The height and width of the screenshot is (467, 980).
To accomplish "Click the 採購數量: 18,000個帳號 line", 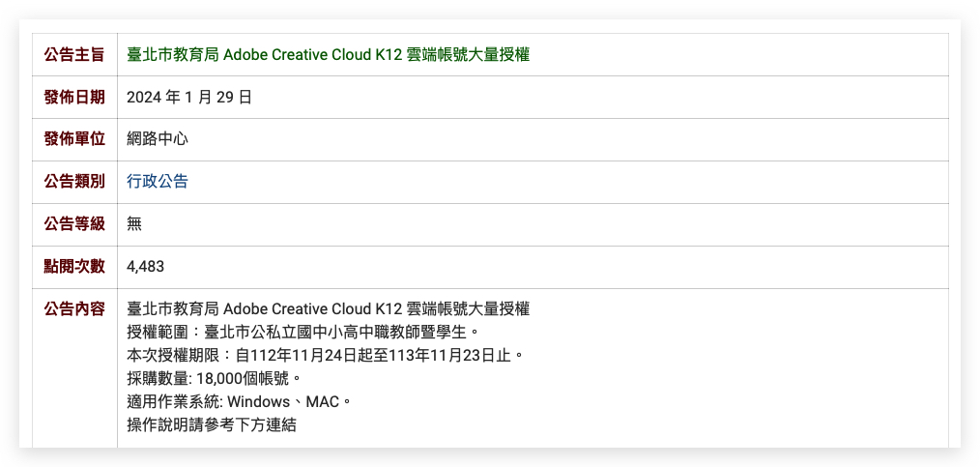I will [x=215, y=379].
